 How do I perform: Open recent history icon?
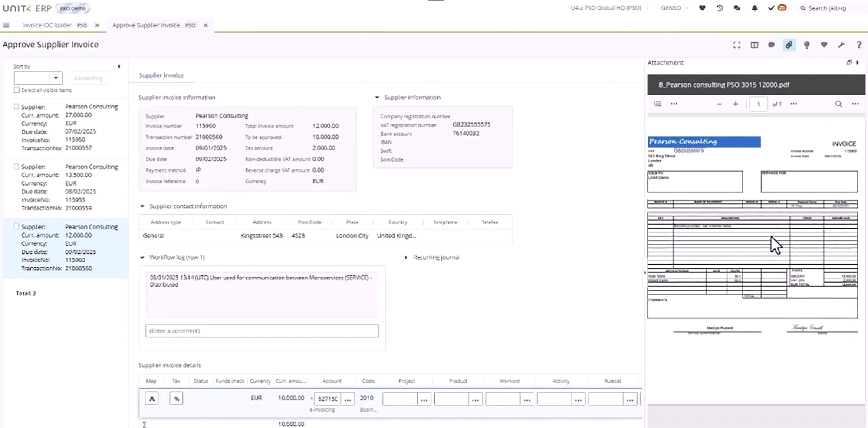click(720, 8)
